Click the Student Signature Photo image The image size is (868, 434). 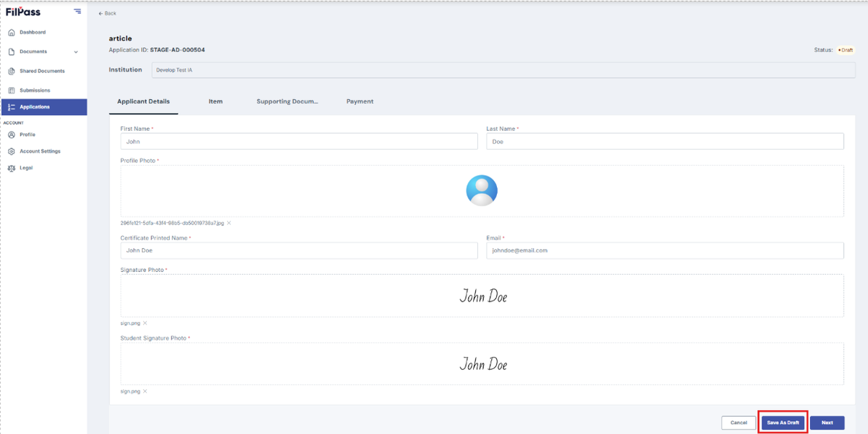(x=483, y=364)
